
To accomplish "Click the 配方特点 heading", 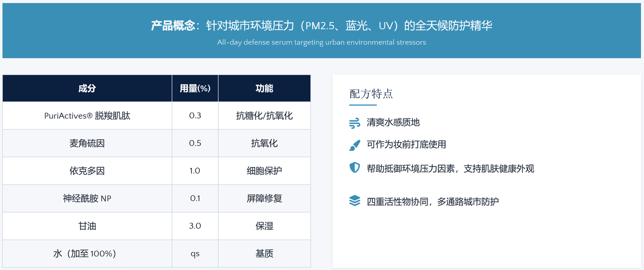I will coord(371,94).
